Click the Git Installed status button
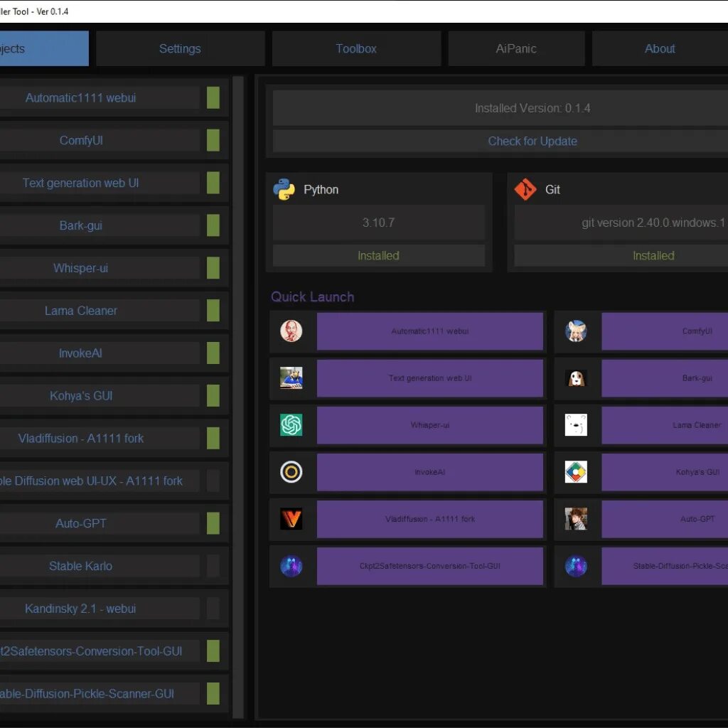728x728 pixels. point(621,255)
